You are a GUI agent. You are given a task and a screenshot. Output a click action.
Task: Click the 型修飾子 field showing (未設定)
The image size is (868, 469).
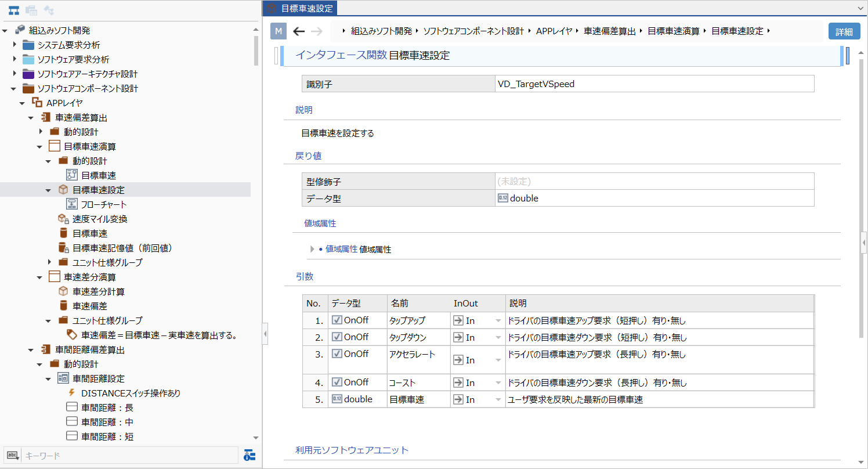pos(654,181)
